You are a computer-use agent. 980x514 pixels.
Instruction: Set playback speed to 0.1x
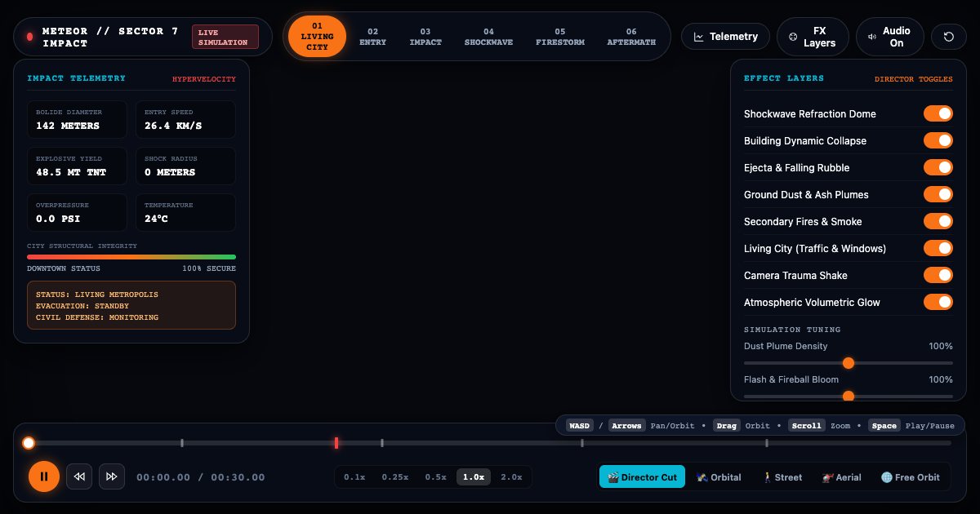(354, 477)
